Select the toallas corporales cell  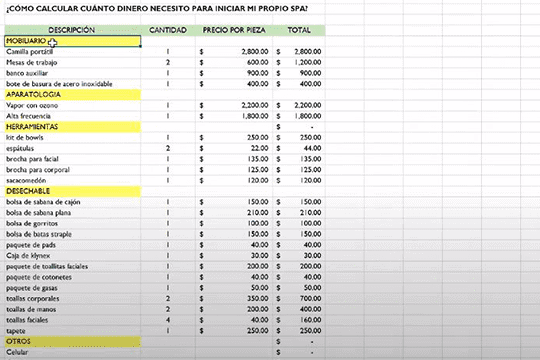click(x=73, y=298)
